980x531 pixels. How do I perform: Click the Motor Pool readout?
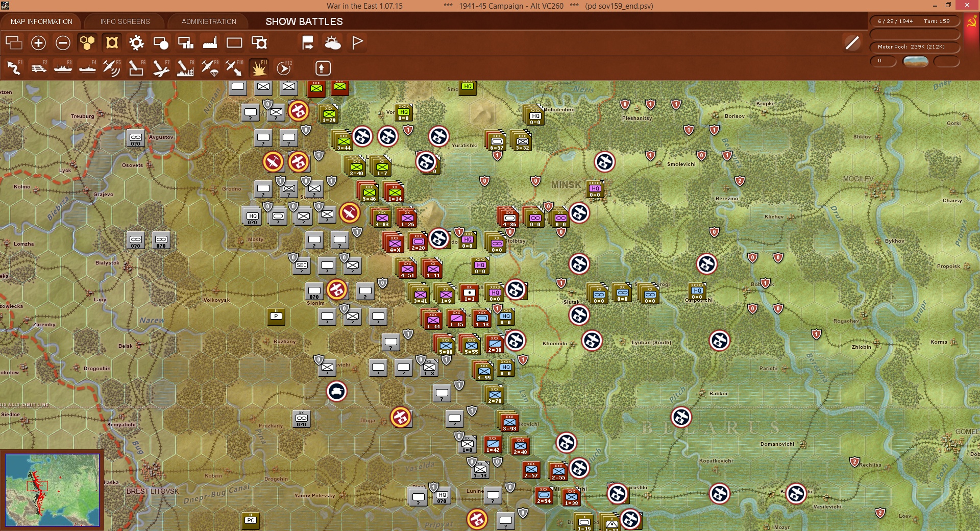[x=914, y=47]
